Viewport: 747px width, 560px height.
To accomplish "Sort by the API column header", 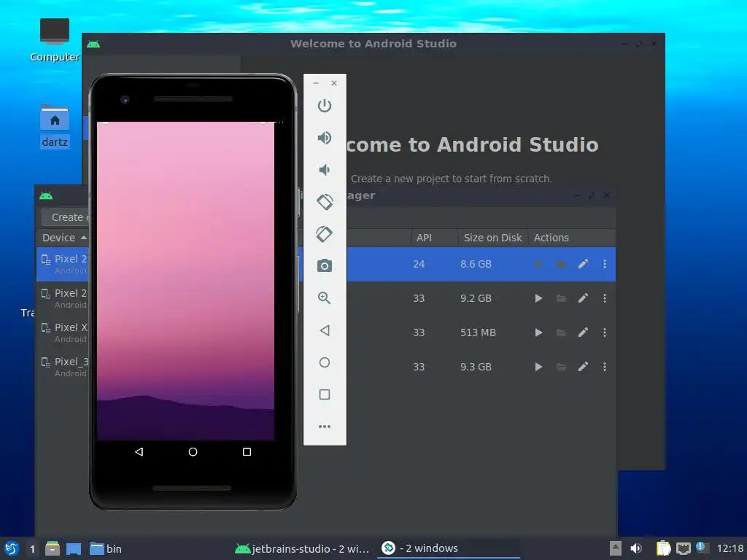I will [434, 238].
